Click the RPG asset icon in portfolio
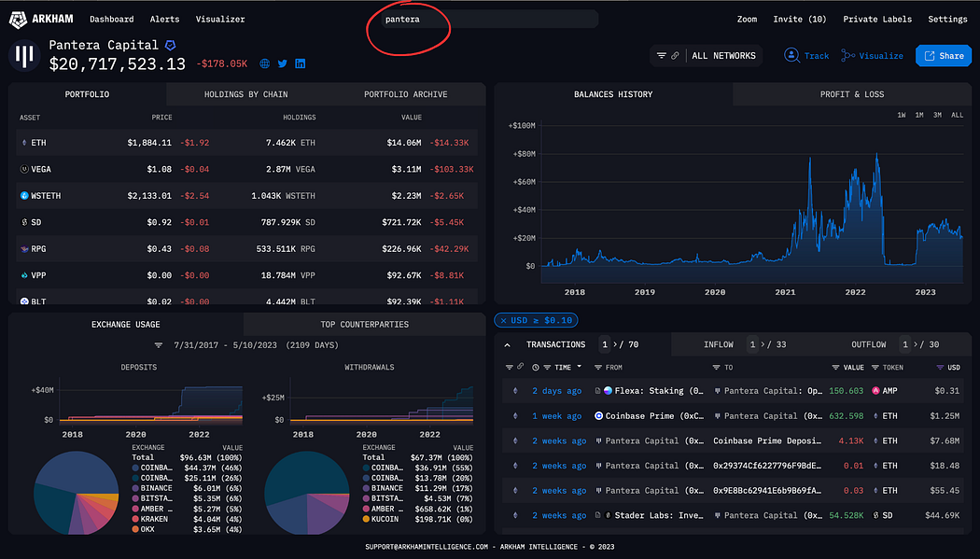980x559 pixels. (x=24, y=248)
